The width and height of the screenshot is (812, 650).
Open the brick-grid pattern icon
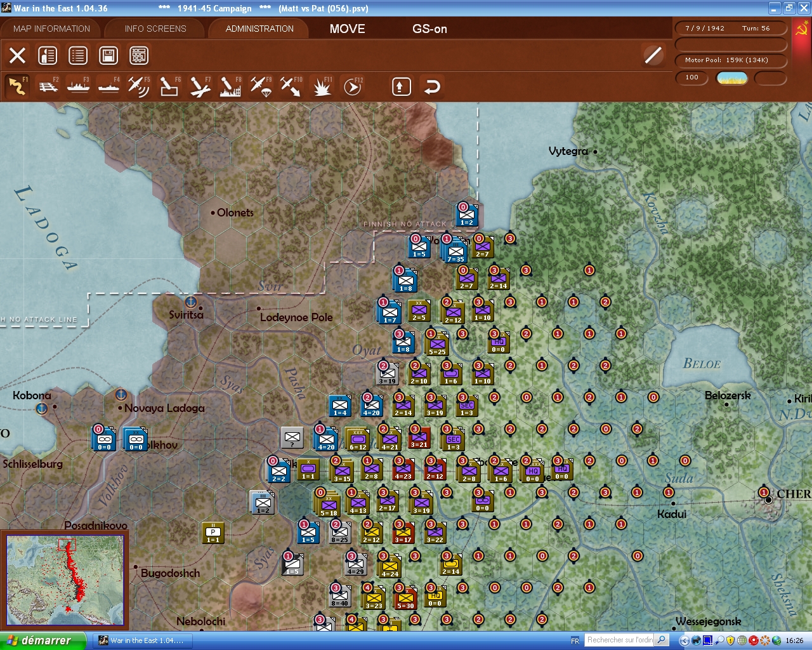pyautogui.click(x=139, y=55)
